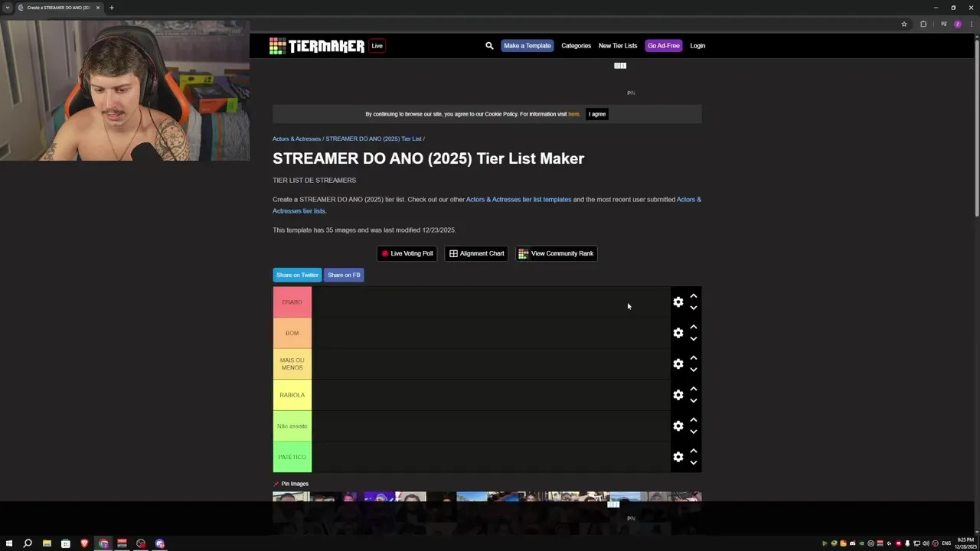980x551 pixels.
Task: Move BOM tier up with arrow
Action: point(694,328)
